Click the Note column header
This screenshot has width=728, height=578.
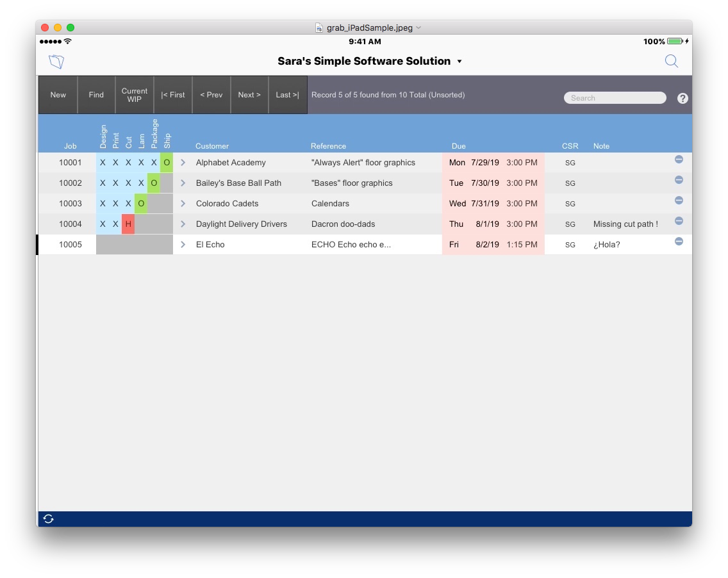pyautogui.click(x=601, y=145)
